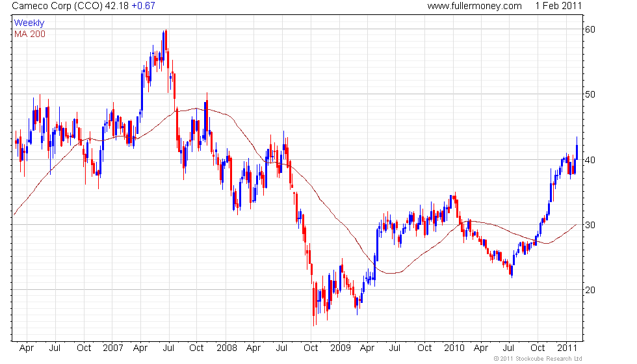Screen dimensions: 637x364
Task: Click the Apr label right after 2007
Action: pyautogui.click(x=140, y=348)
